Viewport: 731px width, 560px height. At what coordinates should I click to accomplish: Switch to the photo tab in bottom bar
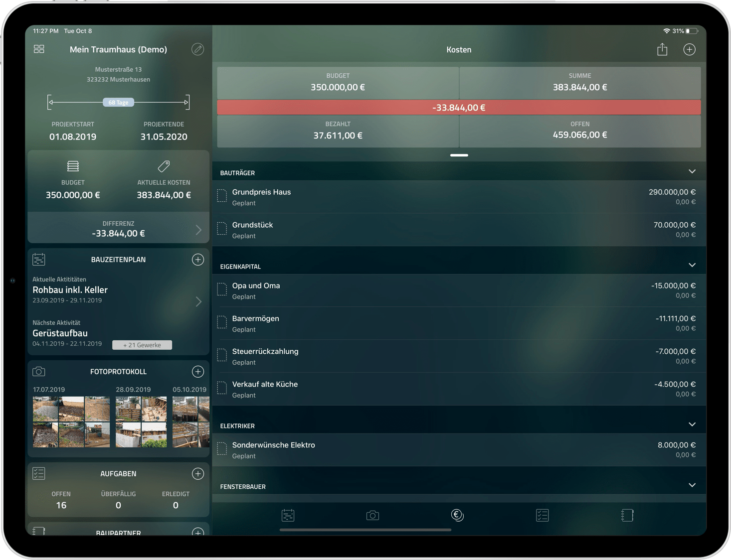pyautogui.click(x=372, y=515)
